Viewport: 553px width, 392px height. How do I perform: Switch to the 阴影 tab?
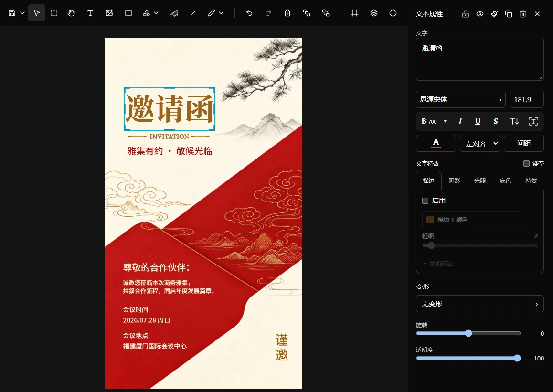(454, 180)
